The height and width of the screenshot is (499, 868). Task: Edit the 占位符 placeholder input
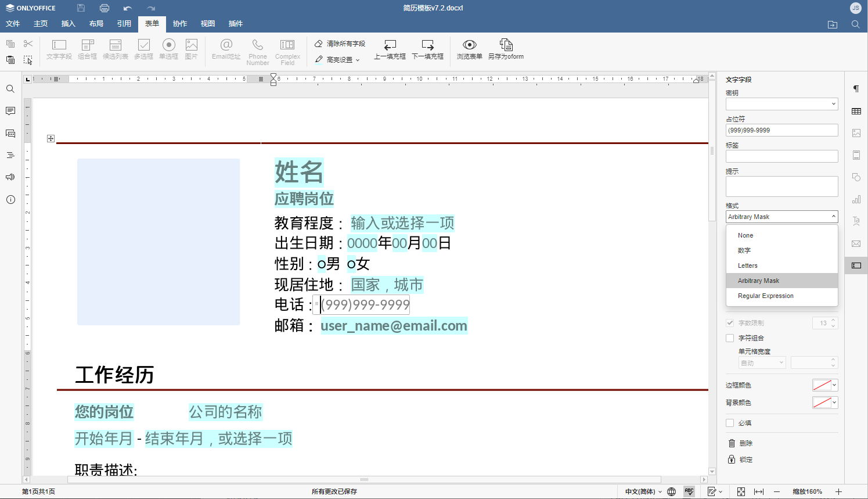point(782,130)
